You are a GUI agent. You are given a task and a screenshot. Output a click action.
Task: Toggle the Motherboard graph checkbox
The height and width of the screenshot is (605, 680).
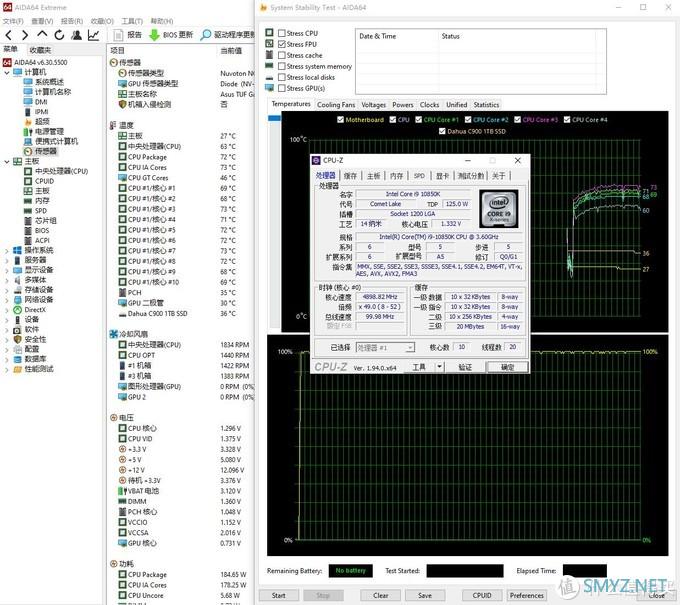[x=340, y=120]
